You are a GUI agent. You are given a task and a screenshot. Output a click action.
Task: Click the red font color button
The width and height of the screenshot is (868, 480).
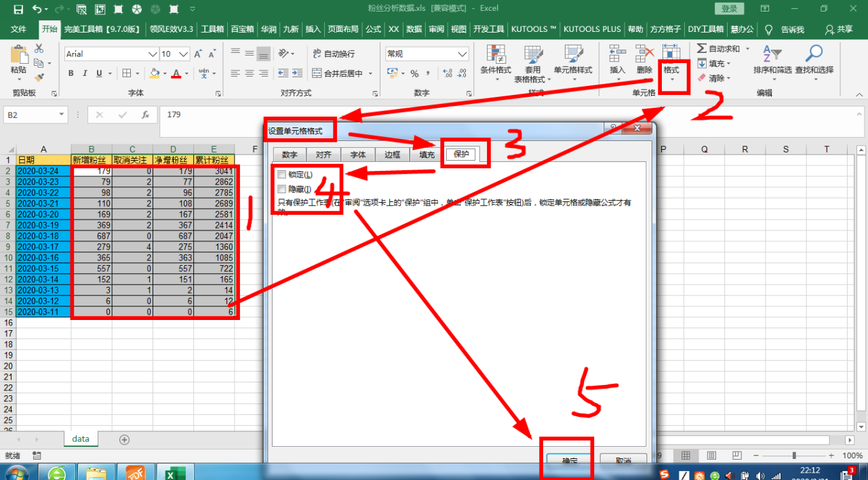tap(176, 73)
